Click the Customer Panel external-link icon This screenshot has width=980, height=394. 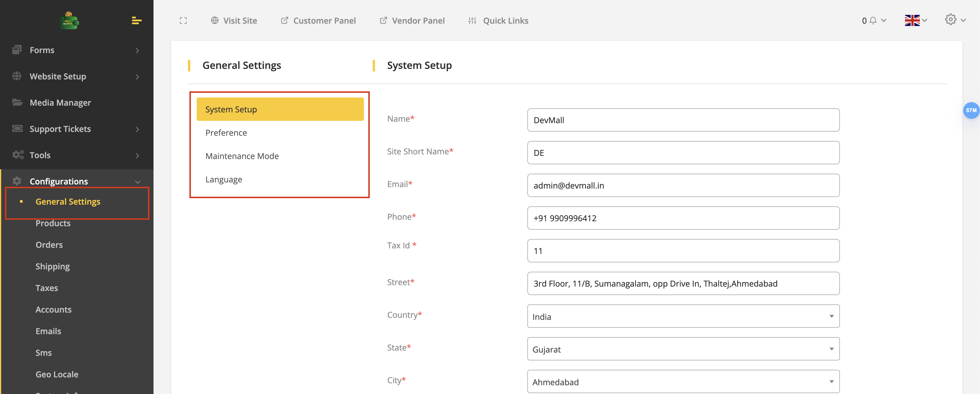click(284, 20)
